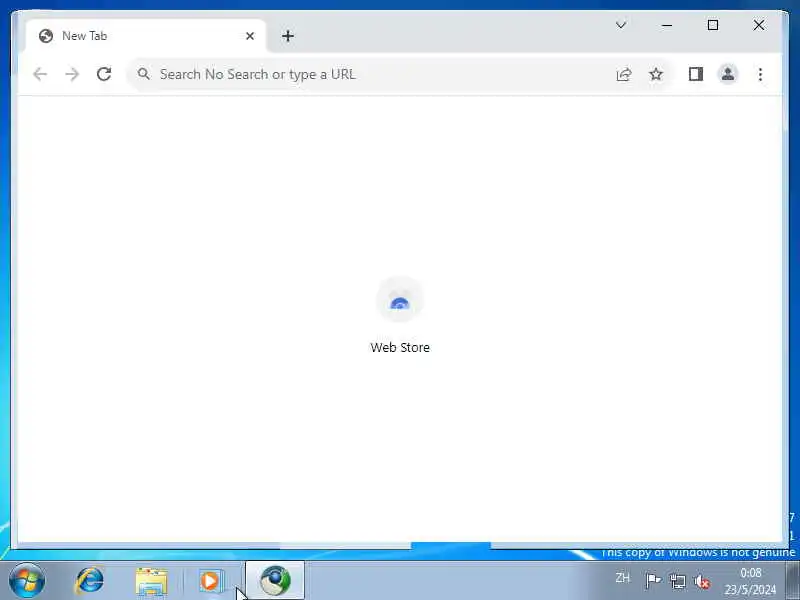Open the Windows Start menu
800x600 pixels.
pyautogui.click(x=27, y=581)
